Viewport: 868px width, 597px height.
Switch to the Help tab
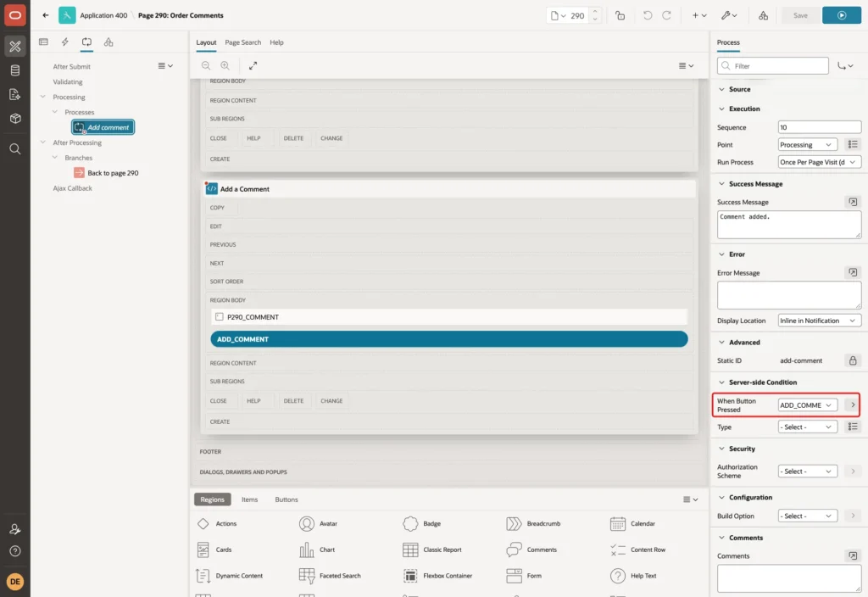click(x=276, y=42)
